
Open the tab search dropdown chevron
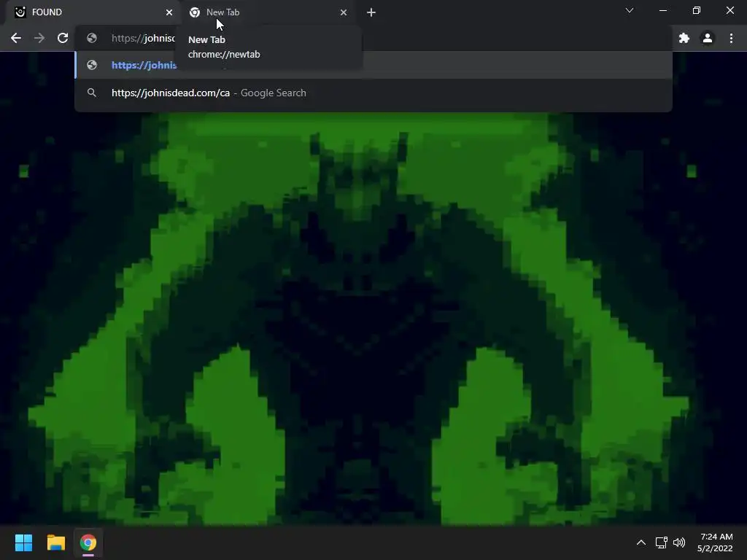tap(630, 10)
